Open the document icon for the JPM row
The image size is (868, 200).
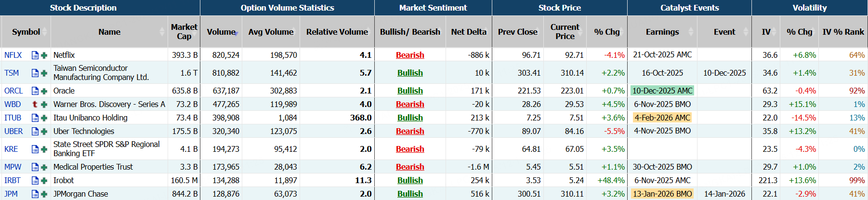pos(35,194)
